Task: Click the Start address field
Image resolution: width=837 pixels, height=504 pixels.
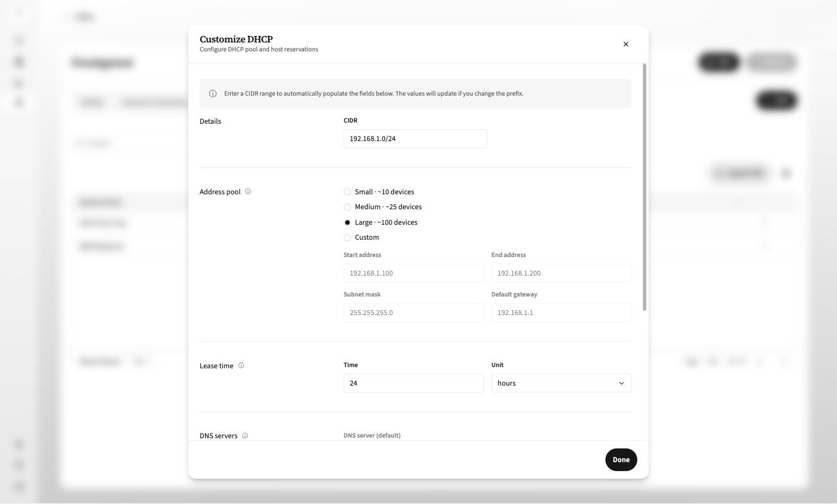Action: point(414,273)
